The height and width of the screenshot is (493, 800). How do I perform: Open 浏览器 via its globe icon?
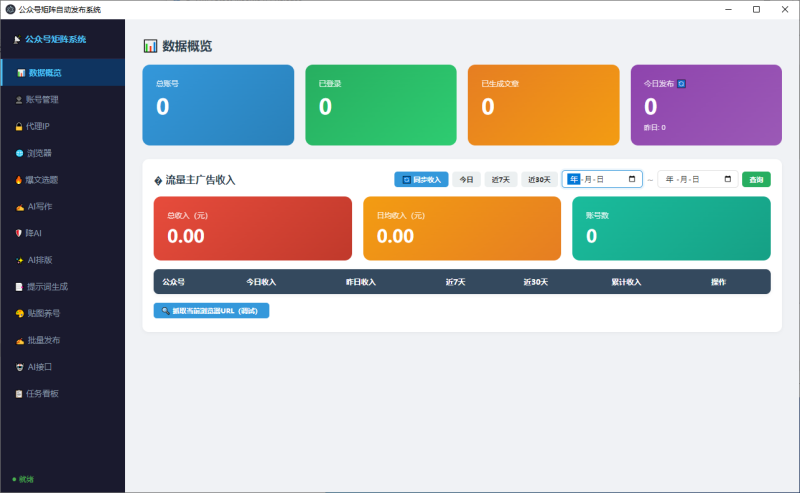coord(19,153)
